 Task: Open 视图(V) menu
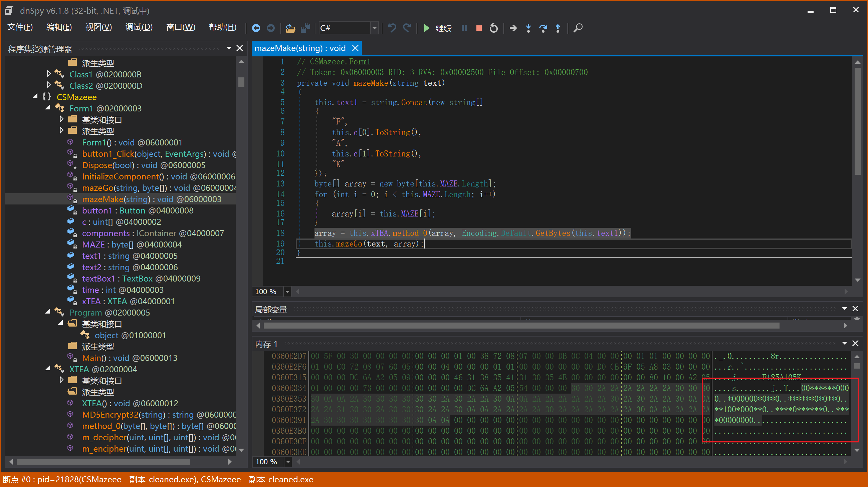pos(98,27)
